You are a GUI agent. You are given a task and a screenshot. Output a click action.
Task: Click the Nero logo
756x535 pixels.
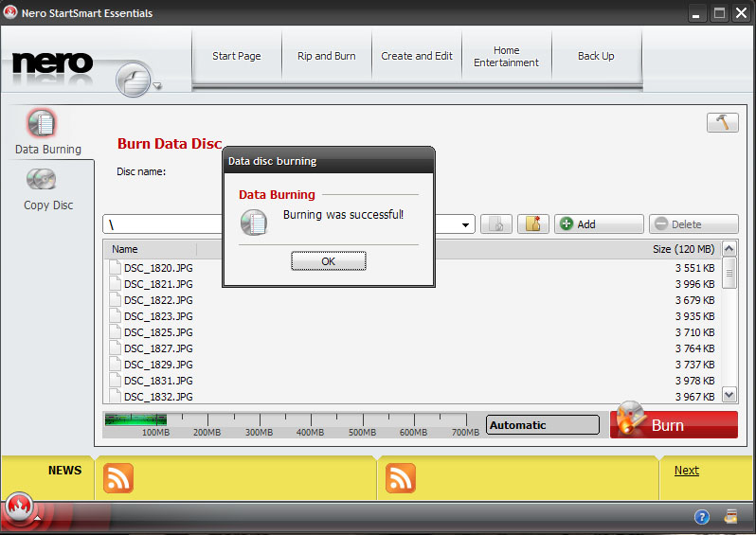pyautogui.click(x=52, y=63)
